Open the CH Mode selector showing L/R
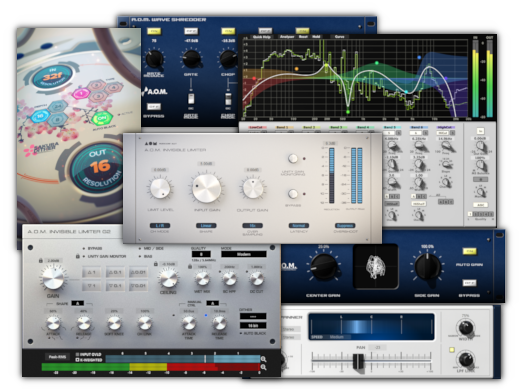 pyautogui.click(x=160, y=226)
